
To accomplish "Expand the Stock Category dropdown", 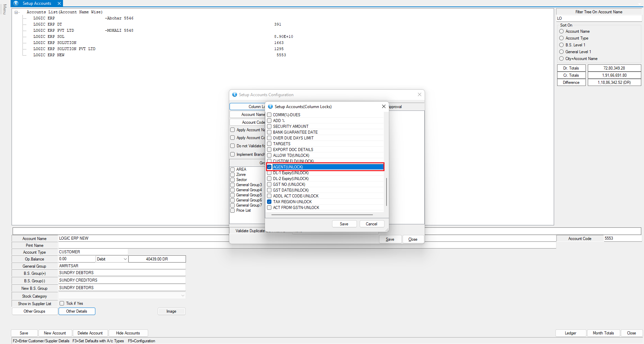I will pos(183,296).
